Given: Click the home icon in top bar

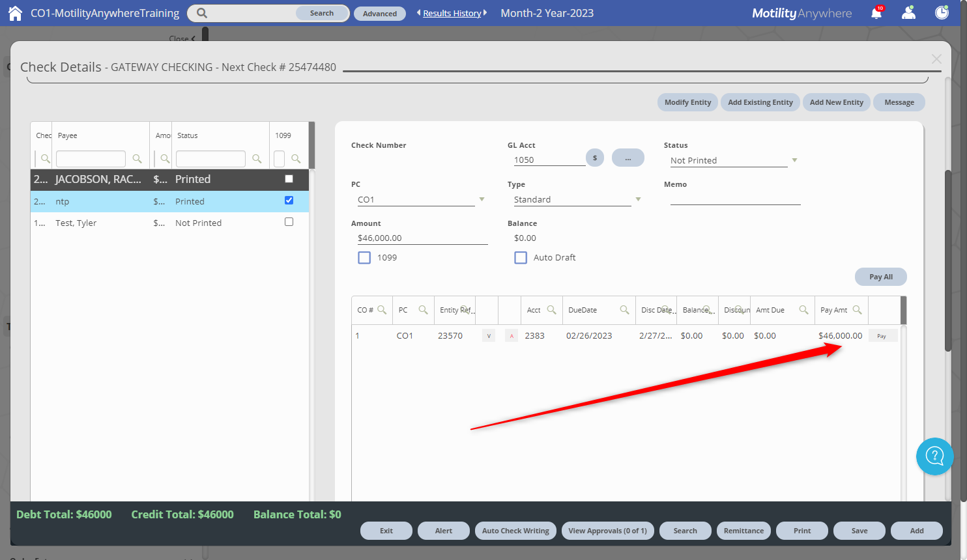Looking at the screenshot, I should (15, 13).
